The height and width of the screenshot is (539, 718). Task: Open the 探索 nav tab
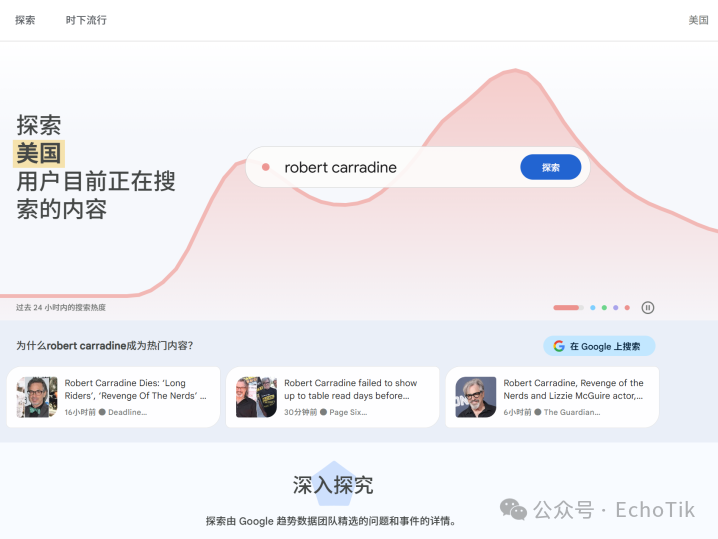pos(25,20)
